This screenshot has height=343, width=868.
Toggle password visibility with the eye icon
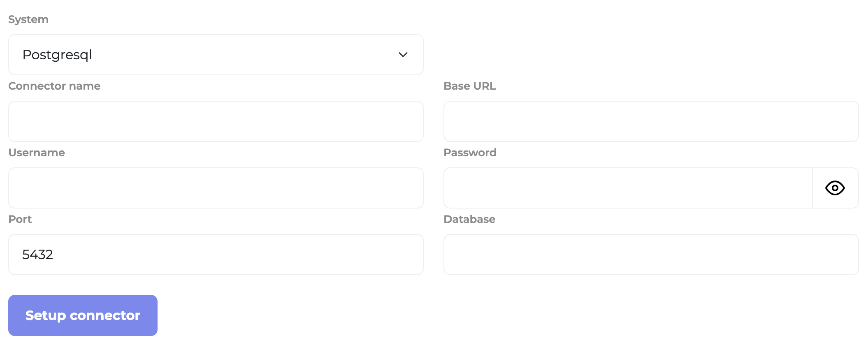[835, 188]
